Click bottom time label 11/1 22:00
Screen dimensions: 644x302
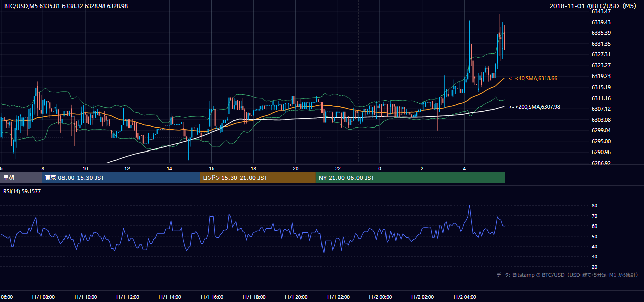pos(338,297)
